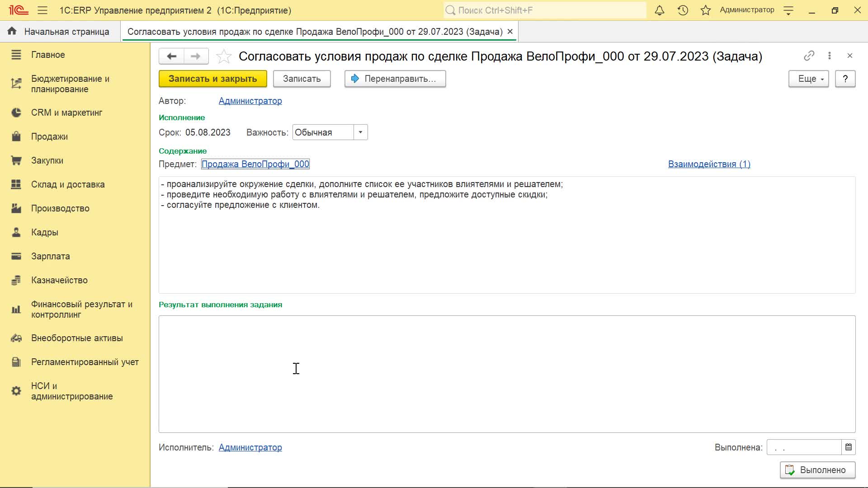Select the Согласовать условия продаж task tab
The width and height of the screenshot is (868, 488).
(315, 32)
